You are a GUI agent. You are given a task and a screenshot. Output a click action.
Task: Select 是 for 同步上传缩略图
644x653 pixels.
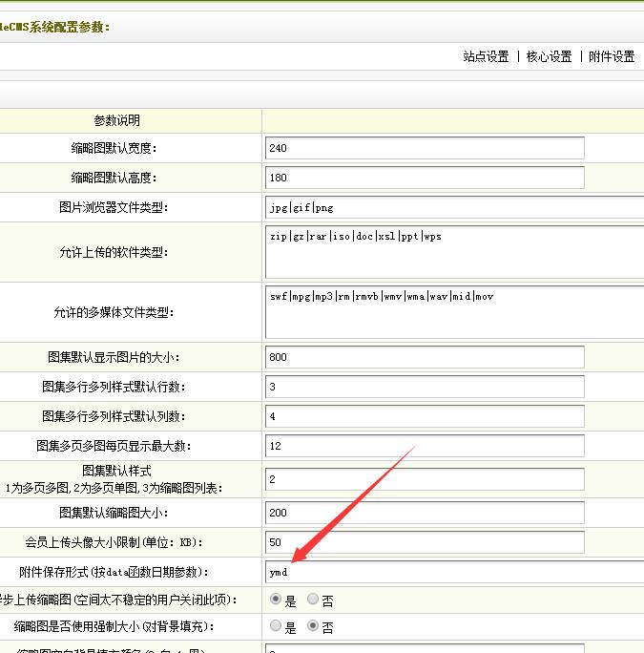pyautogui.click(x=277, y=600)
